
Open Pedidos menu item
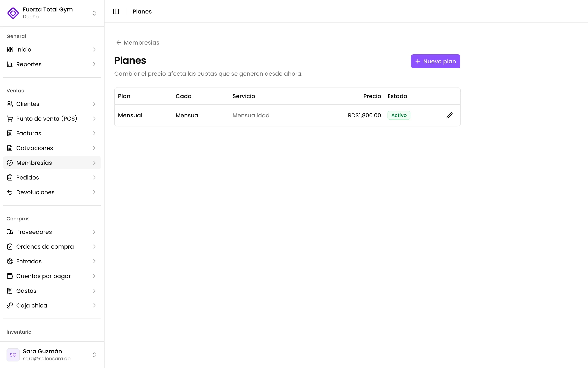click(x=52, y=177)
